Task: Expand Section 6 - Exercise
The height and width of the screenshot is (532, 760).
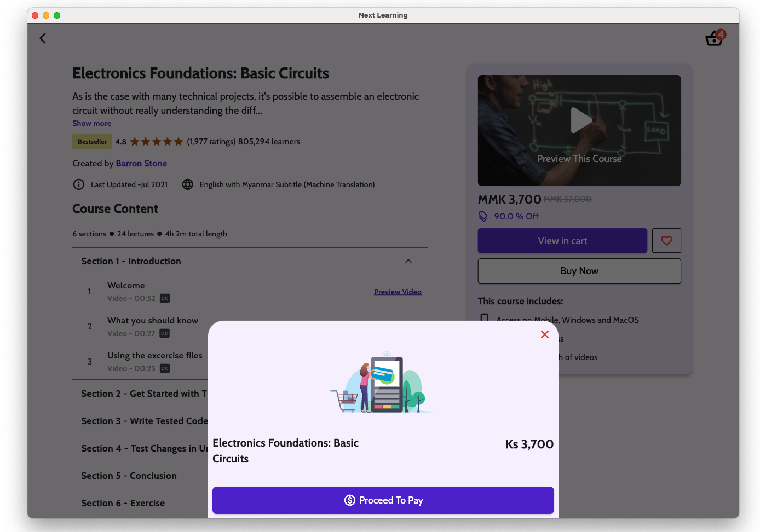Action: tap(123, 503)
